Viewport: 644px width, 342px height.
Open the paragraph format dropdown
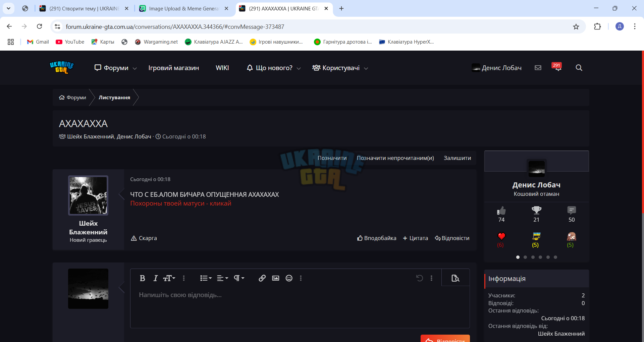[239, 278]
